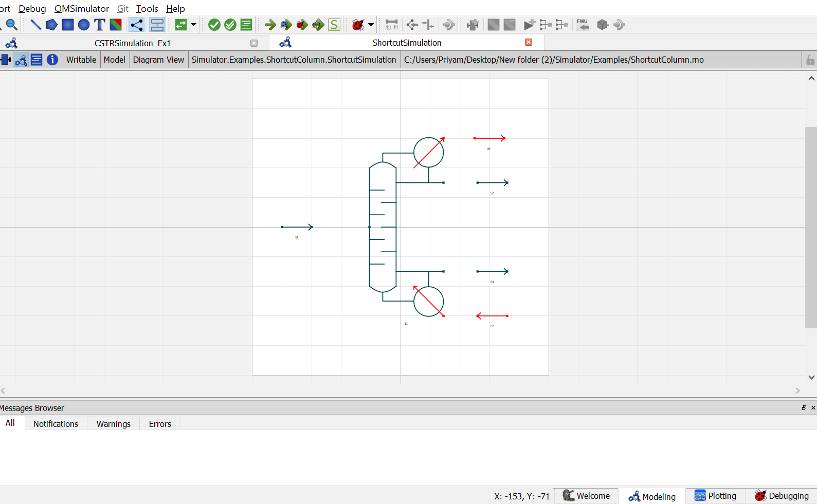
Task: Select the Text shape tool
Action: point(100,24)
